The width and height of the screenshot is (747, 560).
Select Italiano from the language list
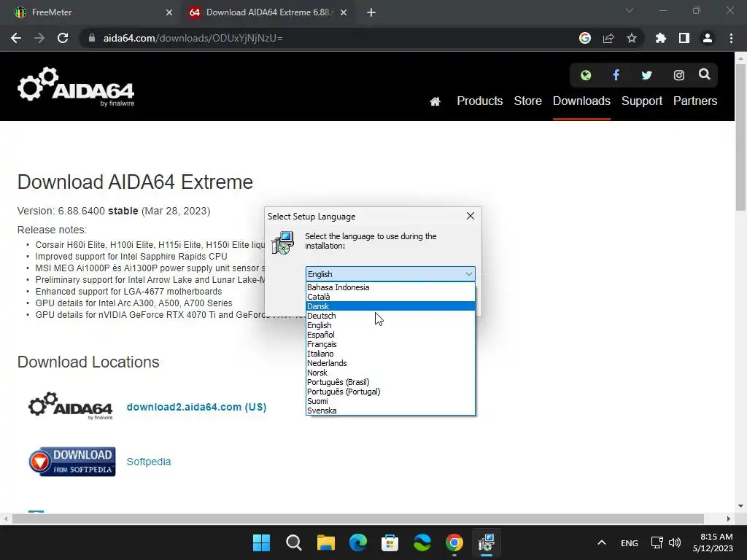click(390, 354)
